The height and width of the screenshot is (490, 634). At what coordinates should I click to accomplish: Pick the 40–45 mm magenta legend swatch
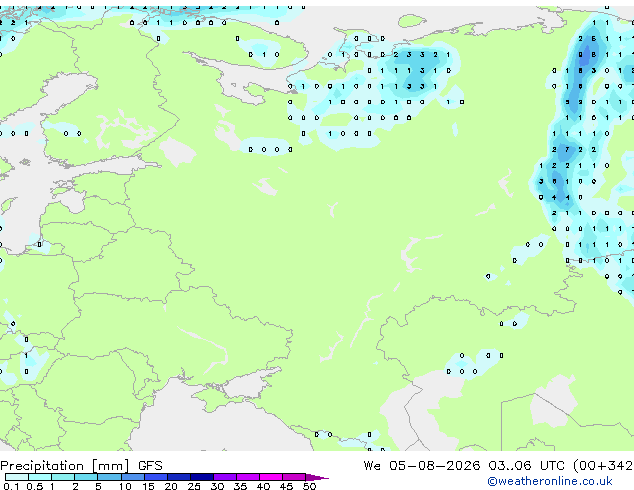click(x=271, y=477)
